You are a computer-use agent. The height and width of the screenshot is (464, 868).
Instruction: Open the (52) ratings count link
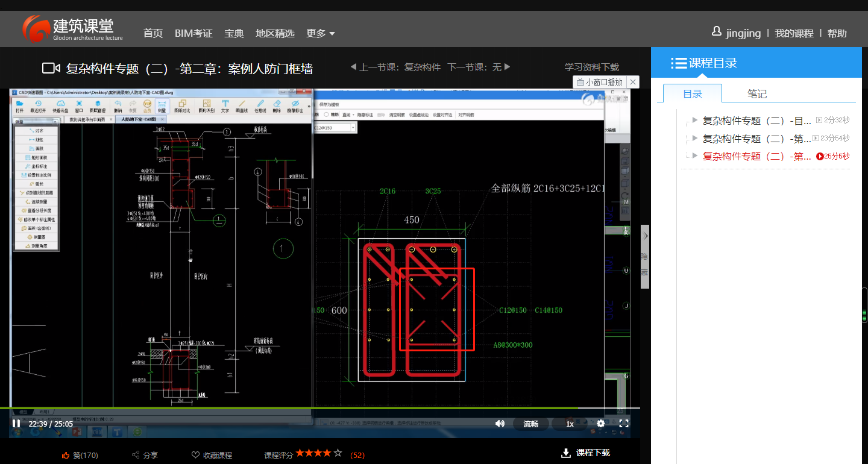[x=357, y=455]
